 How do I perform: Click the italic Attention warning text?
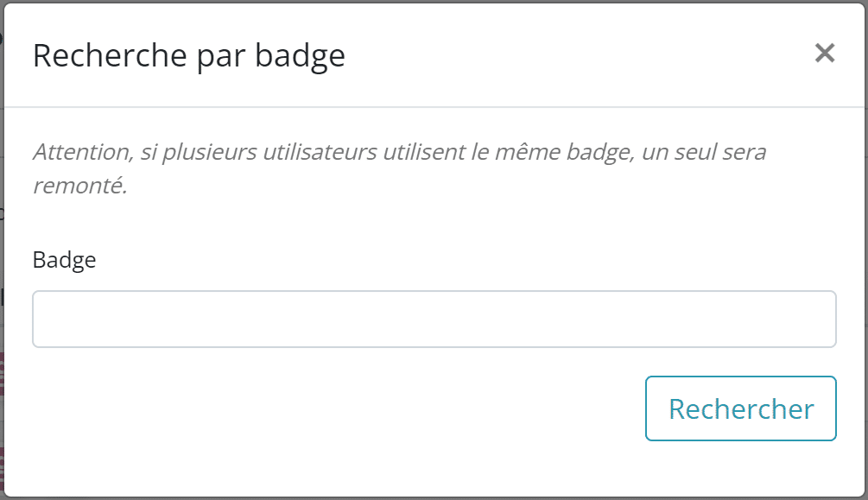(399, 168)
